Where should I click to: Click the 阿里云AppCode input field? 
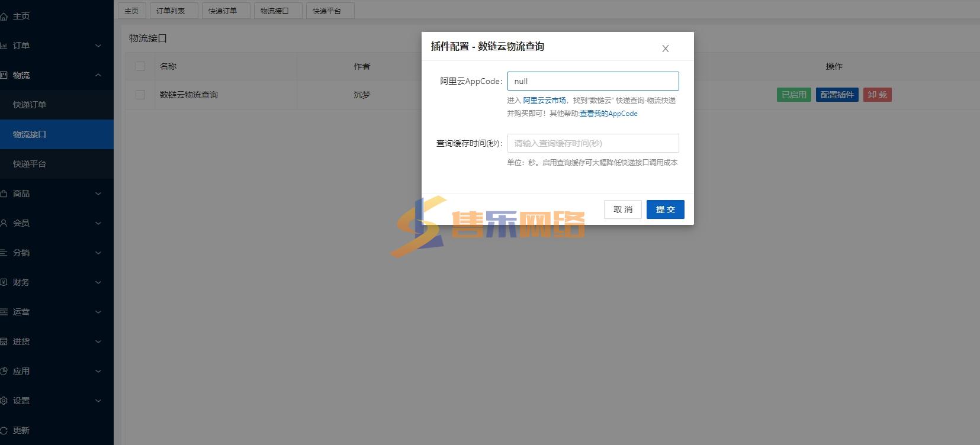(x=593, y=81)
